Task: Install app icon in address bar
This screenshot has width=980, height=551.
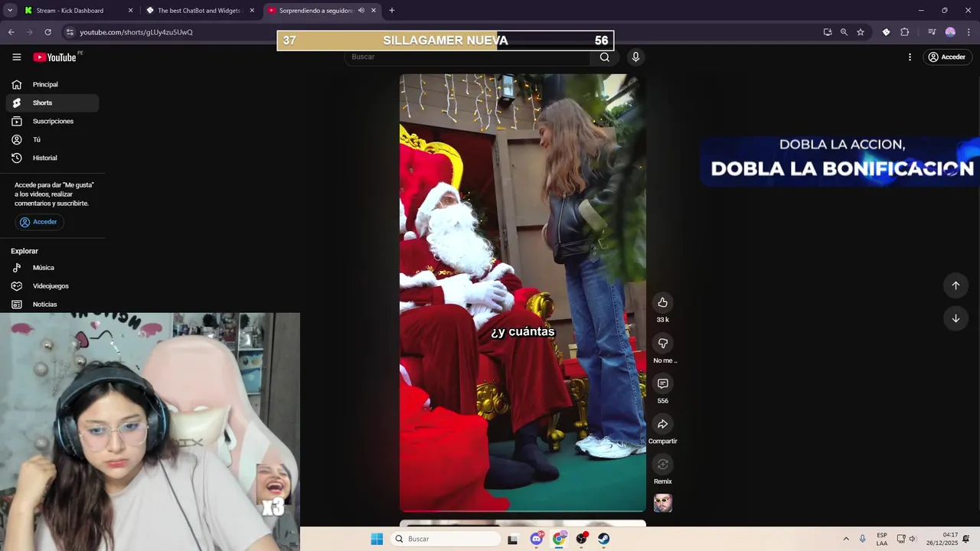Action: coord(828,32)
